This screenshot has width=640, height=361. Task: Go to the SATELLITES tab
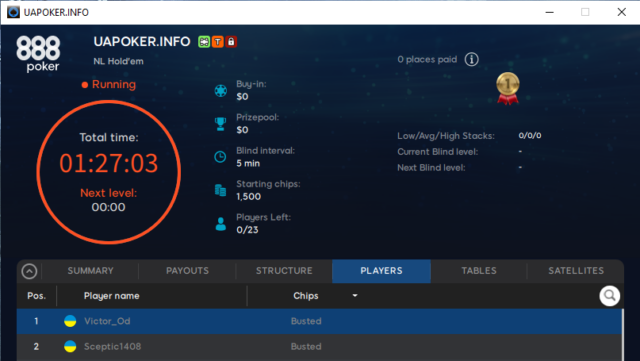(576, 271)
